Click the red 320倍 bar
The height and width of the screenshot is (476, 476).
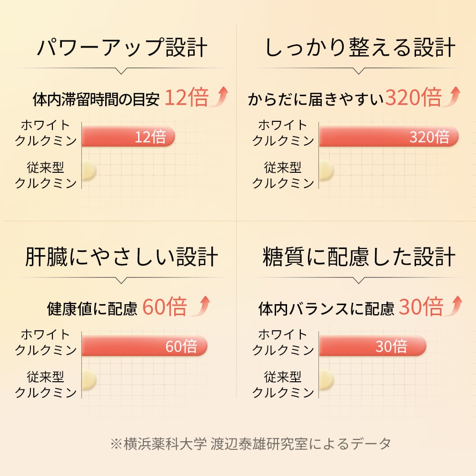point(388,137)
